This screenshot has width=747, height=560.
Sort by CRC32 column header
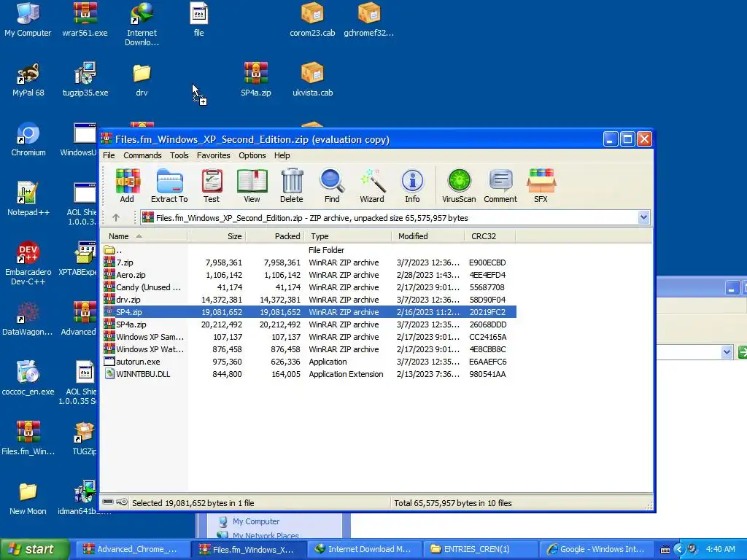click(x=489, y=236)
